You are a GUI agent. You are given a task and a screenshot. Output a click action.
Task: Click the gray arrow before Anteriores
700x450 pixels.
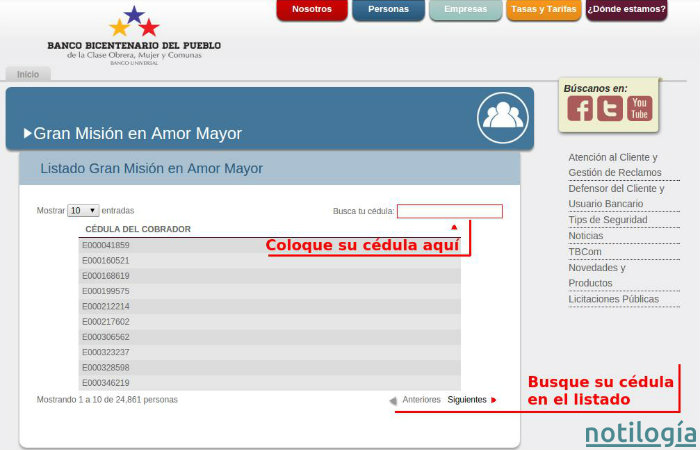coord(393,400)
